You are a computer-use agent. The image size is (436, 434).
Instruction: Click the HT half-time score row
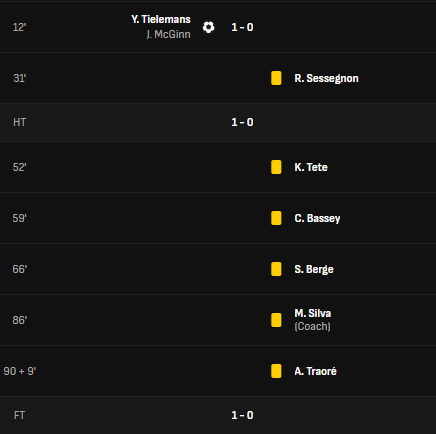click(x=218, y=122)
